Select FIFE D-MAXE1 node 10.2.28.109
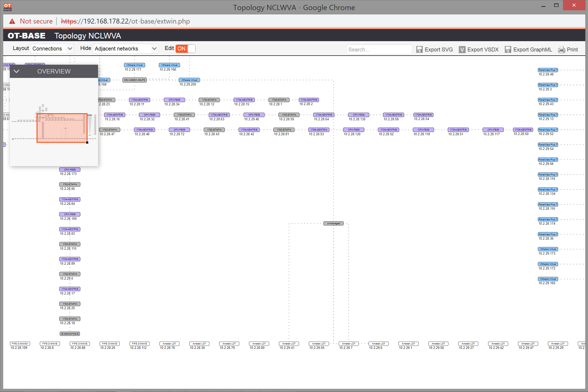 pos(20,344)
